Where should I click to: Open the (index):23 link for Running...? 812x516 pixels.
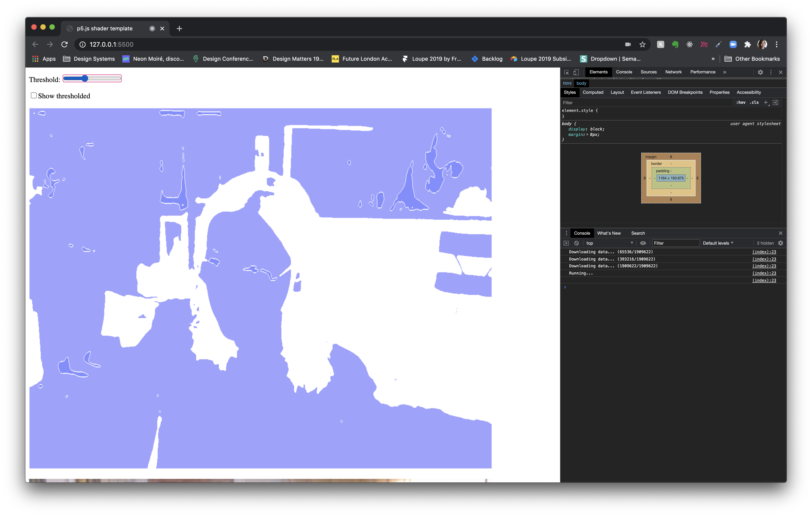coord(764,273)
